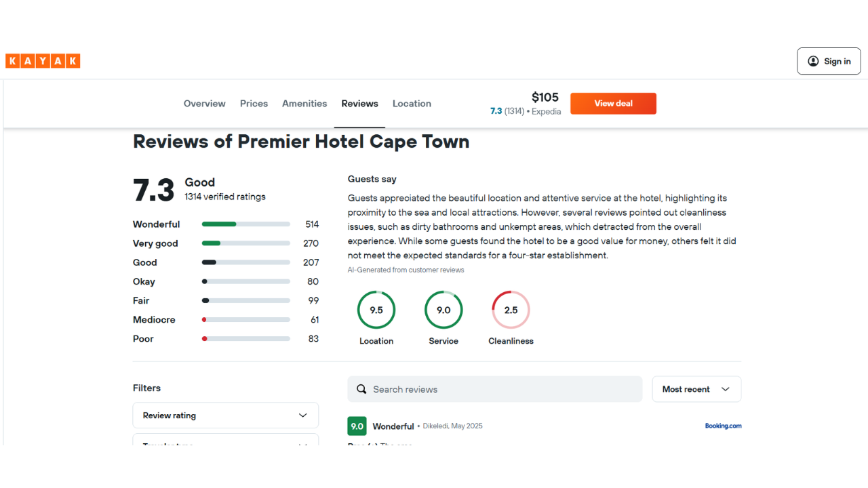Click the Wonderful count 514
Image resolution: width=868 pixels, height=488 pixels.
(x=312, y=224)
